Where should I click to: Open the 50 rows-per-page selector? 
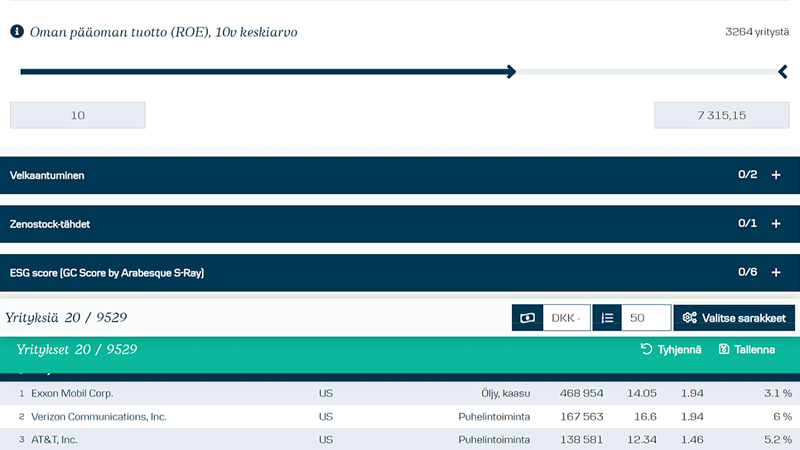645,318
